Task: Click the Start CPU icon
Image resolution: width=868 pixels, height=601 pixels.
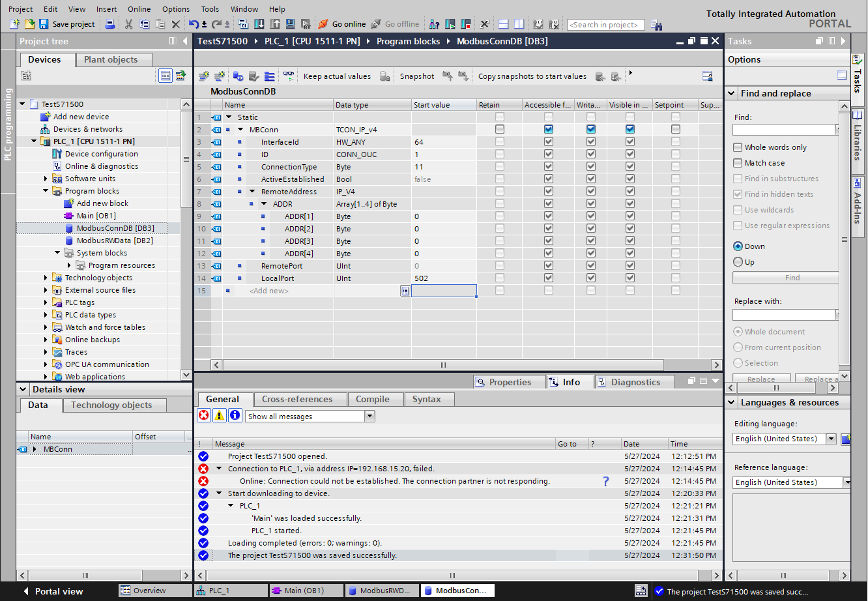Action: click(450, 24)
